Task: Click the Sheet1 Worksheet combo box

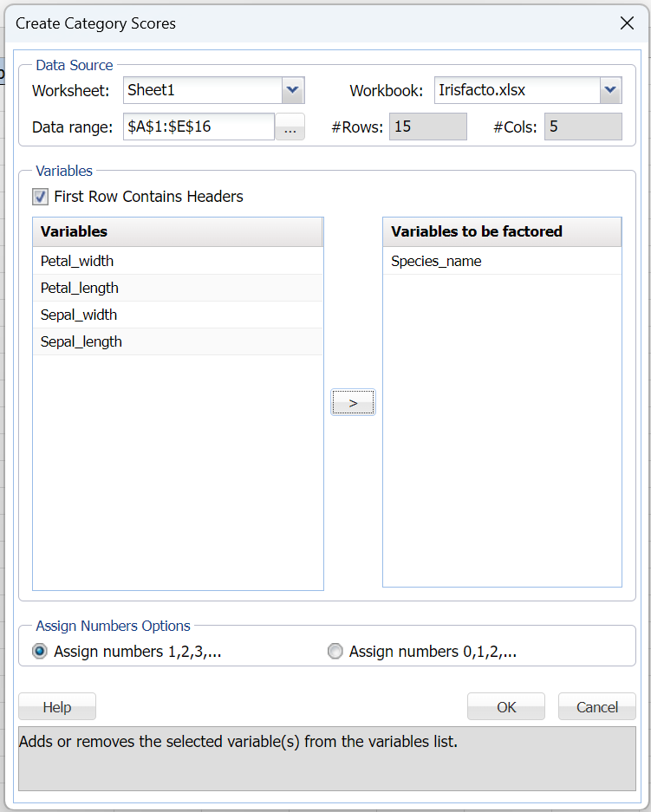Action: [202, 90]
